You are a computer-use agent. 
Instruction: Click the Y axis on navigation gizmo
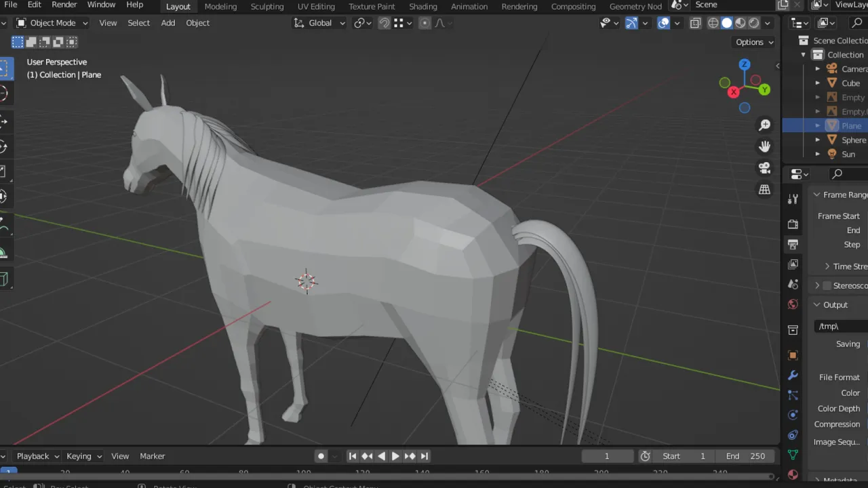pos(764,89)
